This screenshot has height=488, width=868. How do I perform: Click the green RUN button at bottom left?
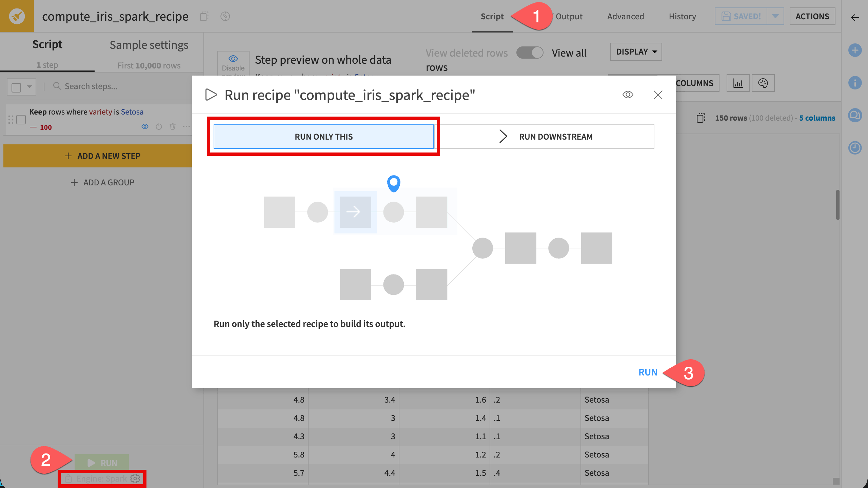102,463
